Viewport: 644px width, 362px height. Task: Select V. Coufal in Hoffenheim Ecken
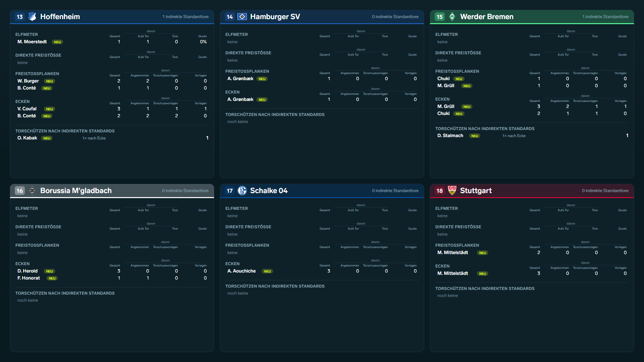coord(27,109)
